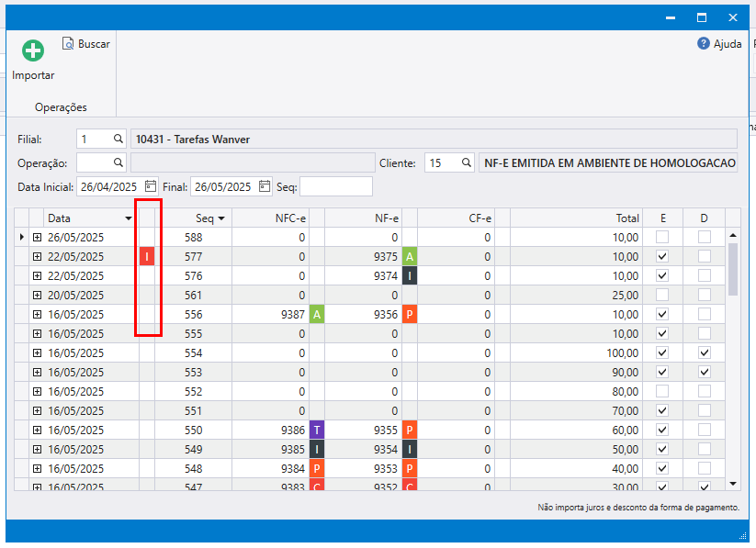Click the Cliente search magnifier icon
Viewport: 756px width, 548px height.
pos(466,162)
